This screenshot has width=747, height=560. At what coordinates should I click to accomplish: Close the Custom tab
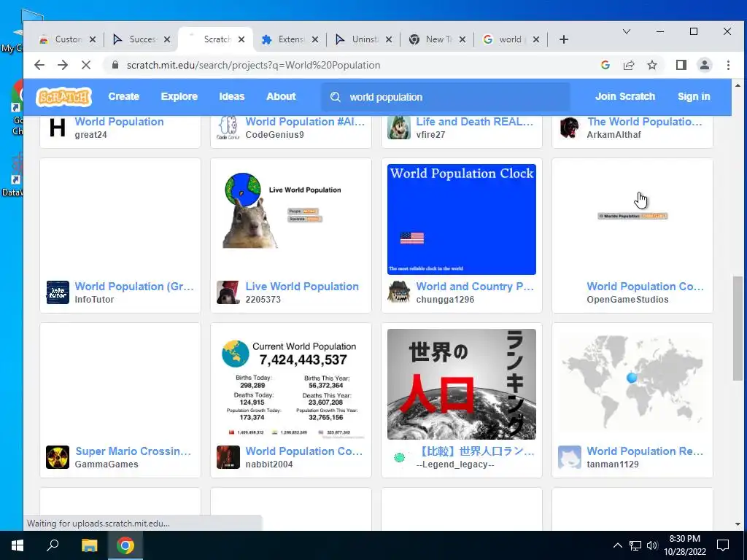click(x=93, y=39)
